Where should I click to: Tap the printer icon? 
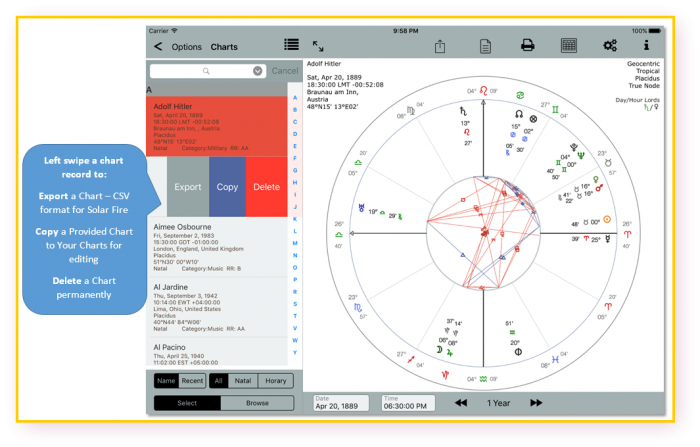(527, 45)
